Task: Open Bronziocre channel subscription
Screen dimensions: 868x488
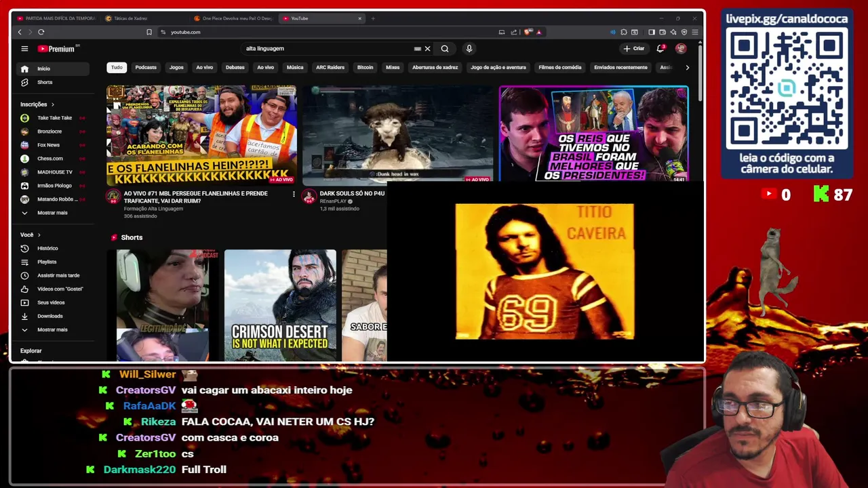Action: click(x=53, y=131)
